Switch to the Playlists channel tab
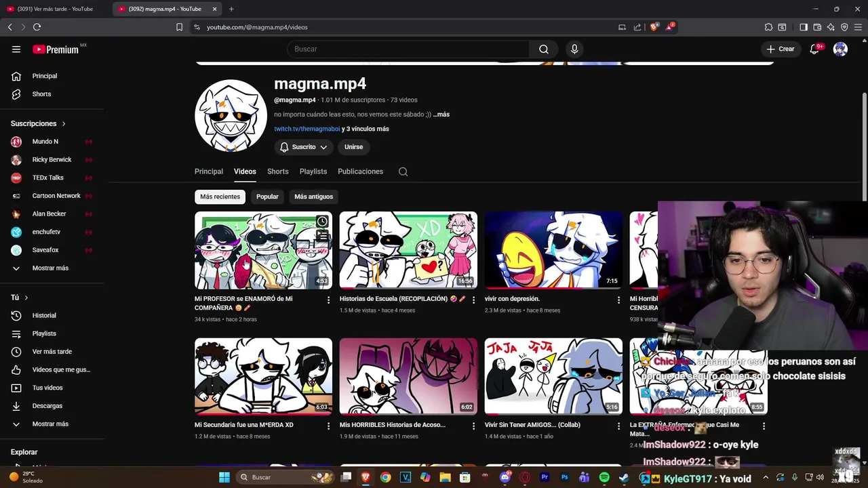 313,171
